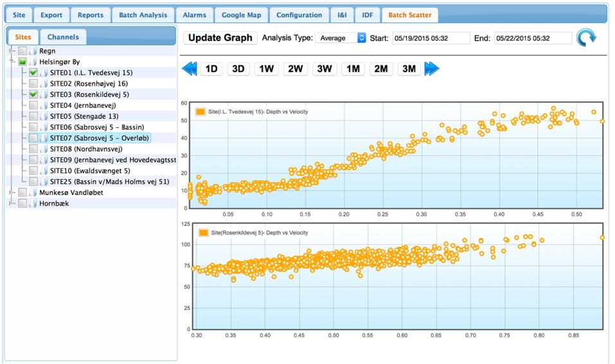Switch to the Channels panel tab

pos(63,37)
